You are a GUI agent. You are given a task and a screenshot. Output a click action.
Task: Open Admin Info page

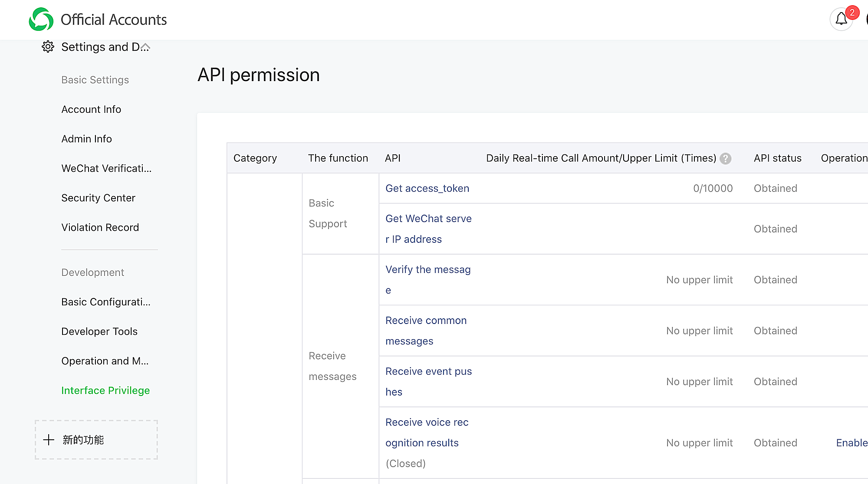tap(86, 139)
